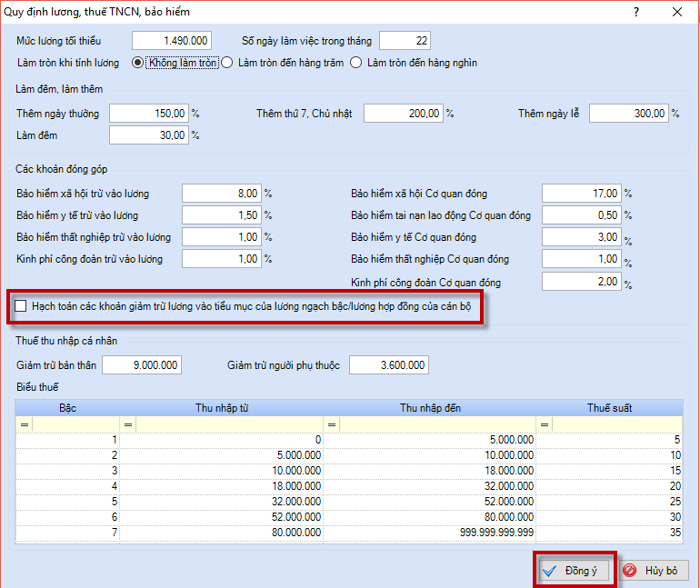The height and width of the screenshot is (588, 700).
Task: Select the 5.000.000 Thu nhập đến cell in row 1
Action: click(430, 440)
